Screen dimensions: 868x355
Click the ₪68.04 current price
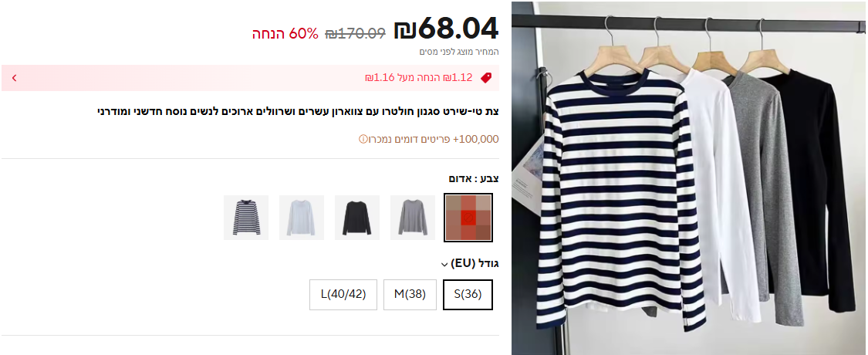click(x=446, y=29)
